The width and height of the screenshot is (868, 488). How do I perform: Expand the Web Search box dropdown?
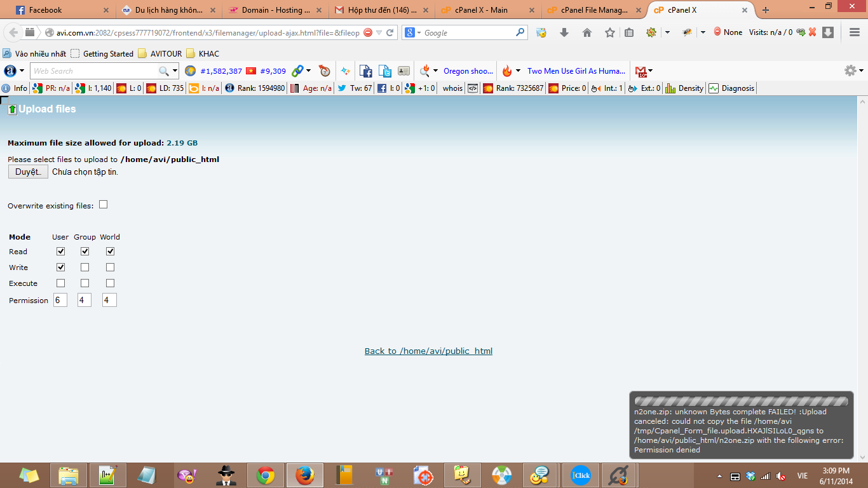(175, 71)
